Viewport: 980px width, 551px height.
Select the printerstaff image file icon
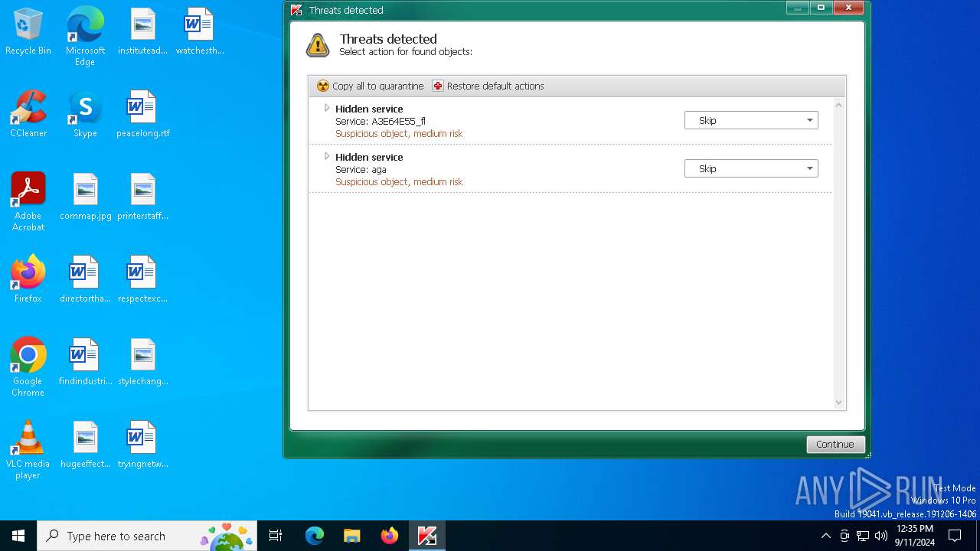pos(142,197)
